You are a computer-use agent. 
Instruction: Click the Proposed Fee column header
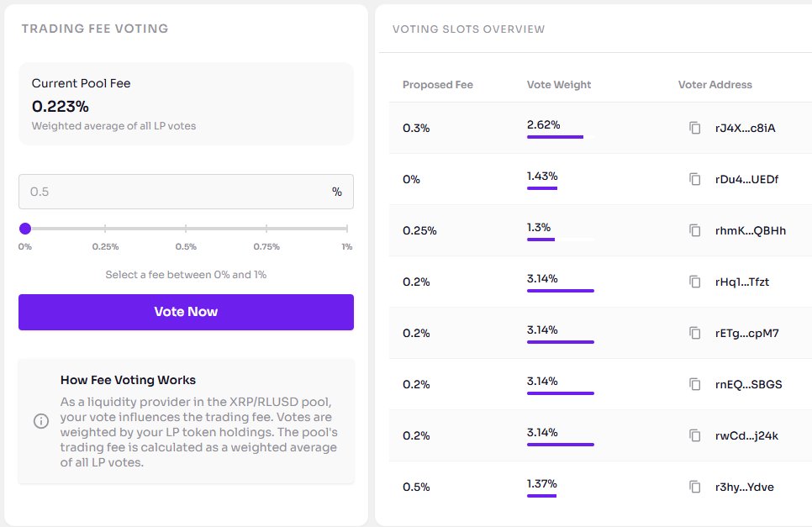point(438,85)
